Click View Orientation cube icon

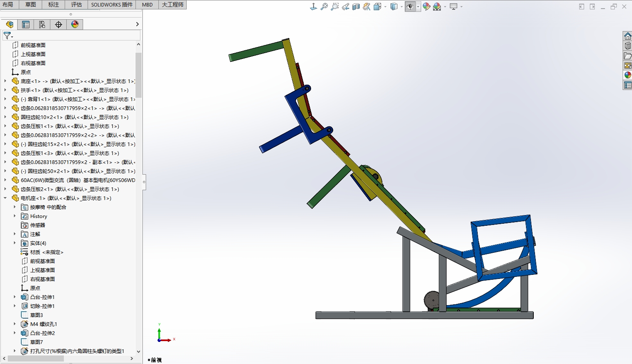[377, 7]
